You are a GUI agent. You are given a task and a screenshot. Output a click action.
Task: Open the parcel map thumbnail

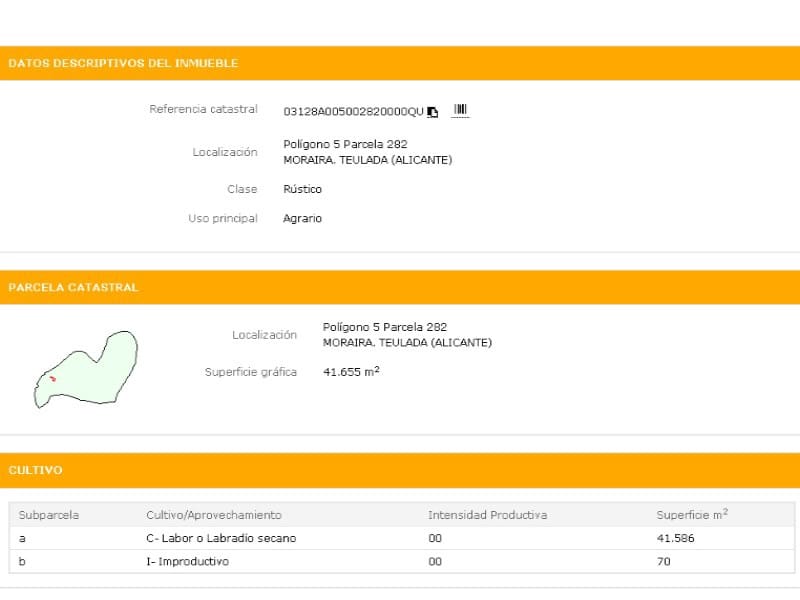(x=86, y=369)
